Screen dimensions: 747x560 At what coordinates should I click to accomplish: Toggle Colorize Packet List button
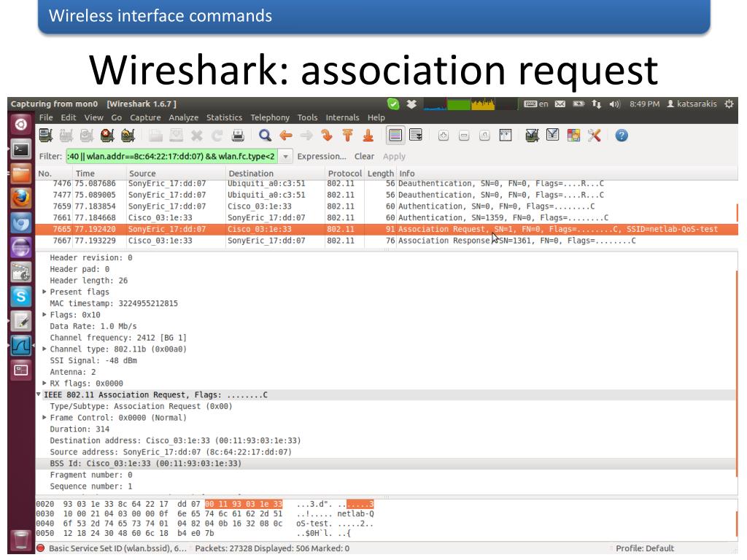395,136
